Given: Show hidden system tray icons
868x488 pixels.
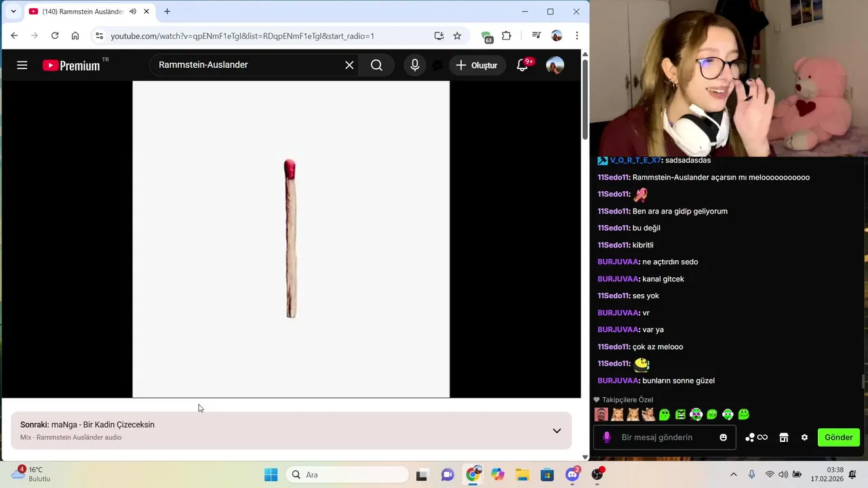Looking at the screenshot, I should click(733, 474).
